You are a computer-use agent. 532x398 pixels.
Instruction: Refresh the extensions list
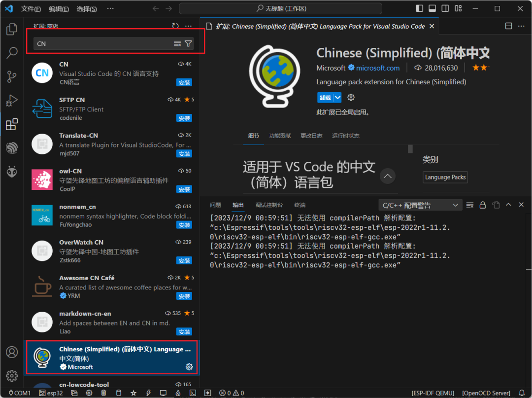point(175,26)
